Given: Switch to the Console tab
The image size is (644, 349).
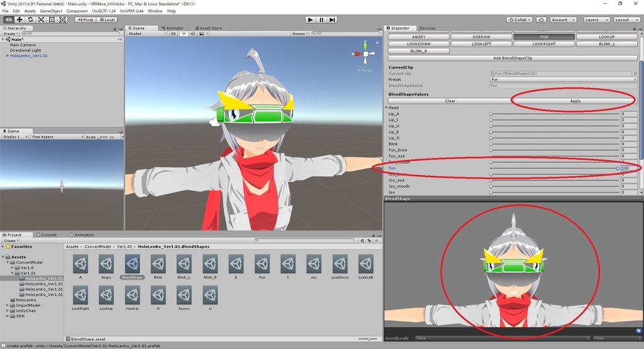Looking at the screenshot, I should 47,235.
